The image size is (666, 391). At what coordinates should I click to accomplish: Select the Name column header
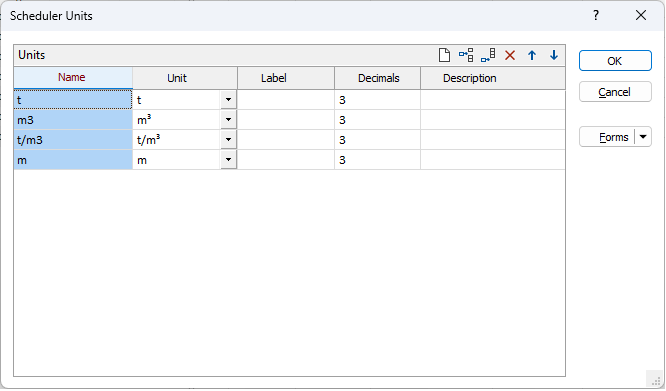tap(73, 78)
